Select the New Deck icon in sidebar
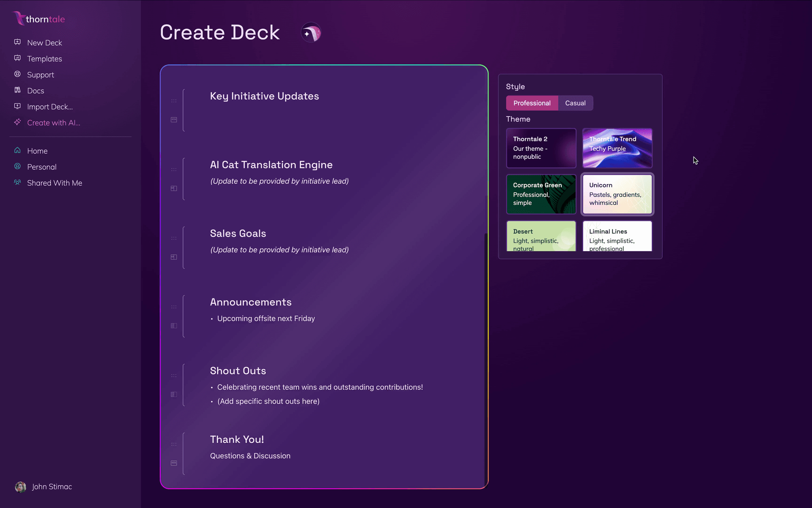 point(17,42)
